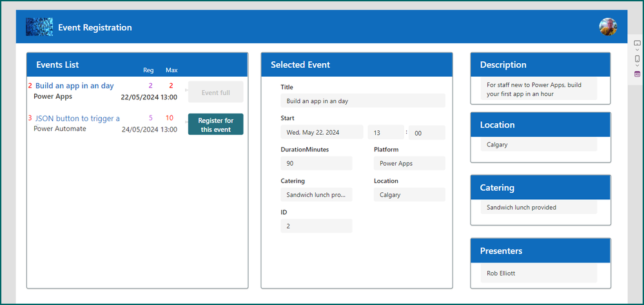Click the 22/05/2024 13:00 event date
The width and height of the screenshot is (644, 305).
tap(149, 97)
